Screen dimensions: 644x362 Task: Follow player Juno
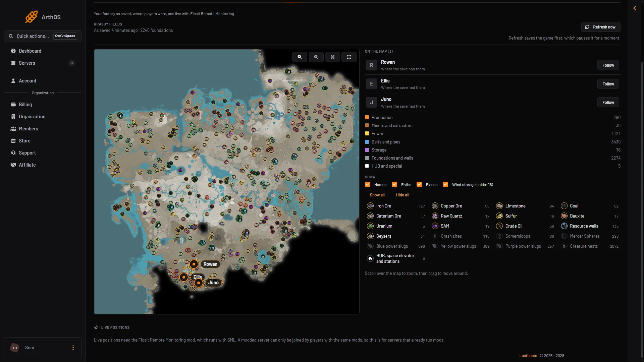(608, 103)
